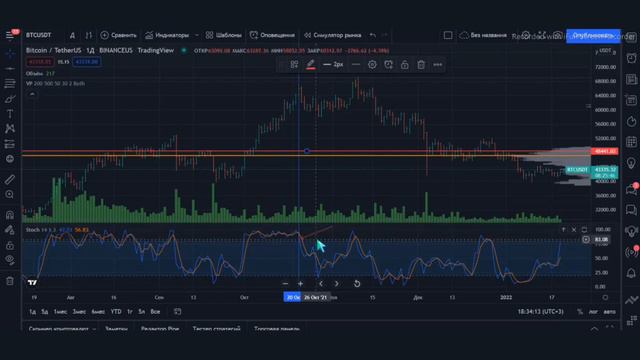This screenshot has height=360, width=640.
Task: Open more options ellipsis in floating toolbar
Action: pos(438,64)
